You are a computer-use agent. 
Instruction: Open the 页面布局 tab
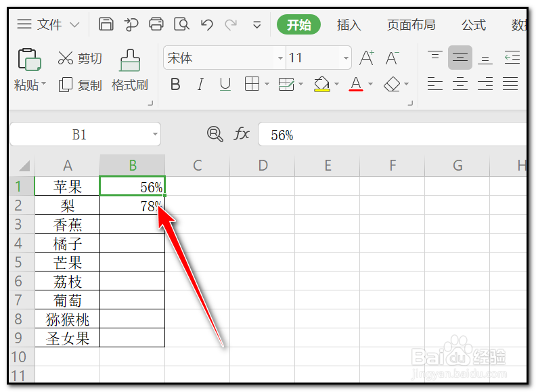tap(411, 24)
